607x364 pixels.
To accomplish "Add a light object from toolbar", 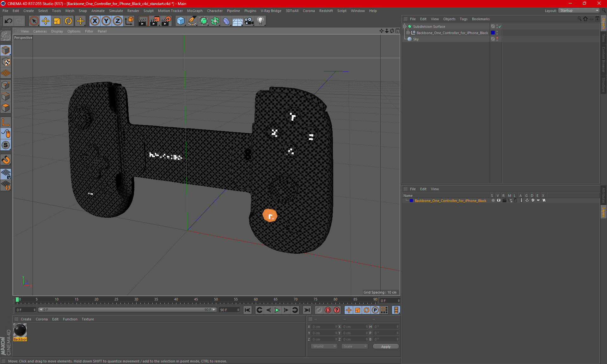I will point(260,21).
